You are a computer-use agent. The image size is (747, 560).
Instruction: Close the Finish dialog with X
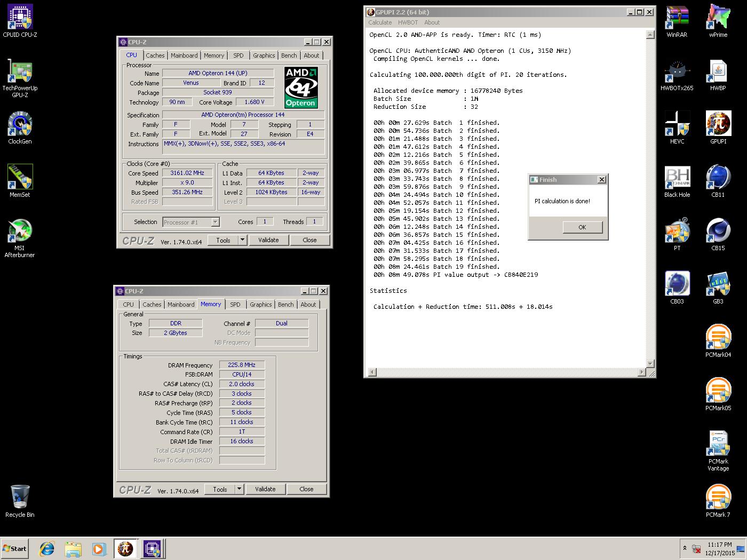point(601,180)
